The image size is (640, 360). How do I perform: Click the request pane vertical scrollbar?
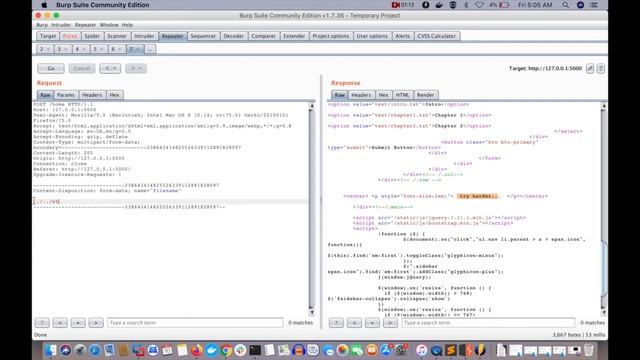click(x=312, y=209)
